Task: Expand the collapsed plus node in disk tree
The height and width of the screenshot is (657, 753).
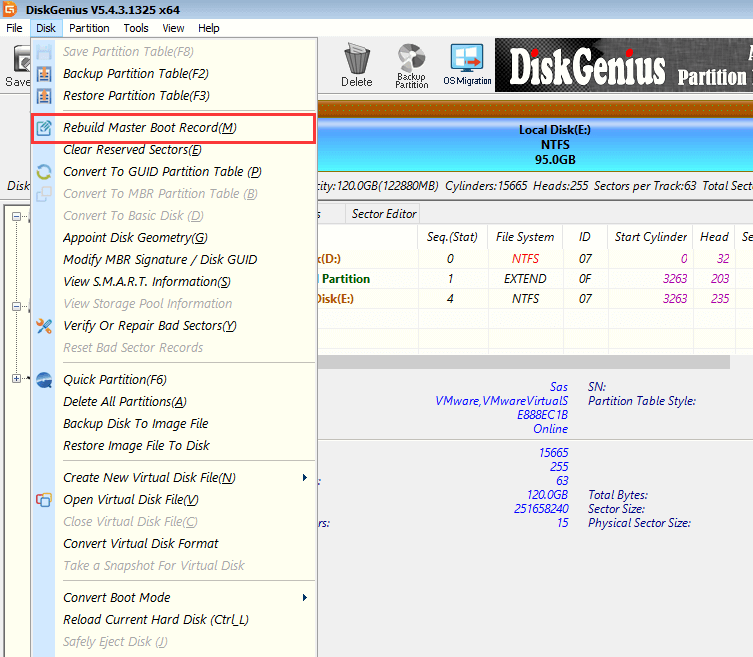Action: tap(16, 378)
